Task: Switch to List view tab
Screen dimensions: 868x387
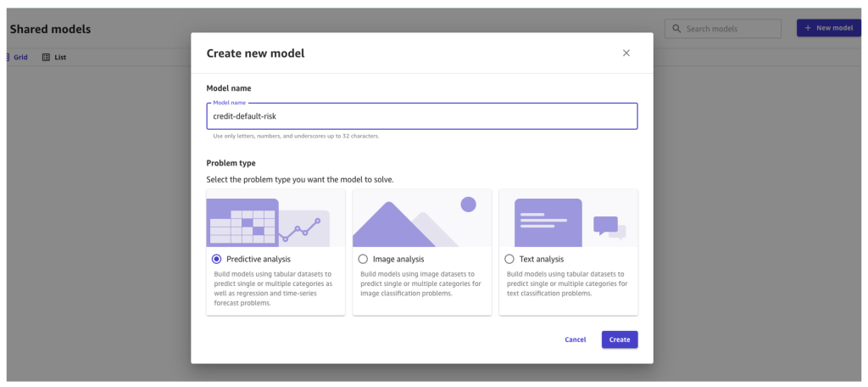Action: point(54,57)
